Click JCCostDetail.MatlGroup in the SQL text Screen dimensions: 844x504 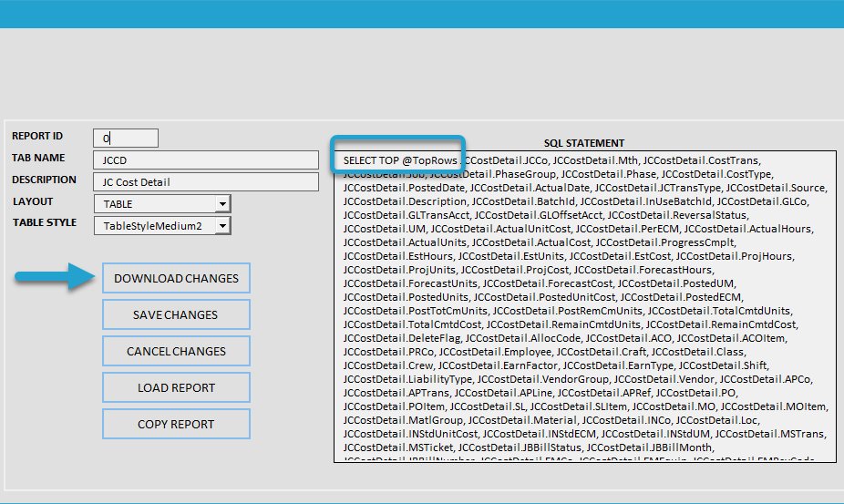403,420
